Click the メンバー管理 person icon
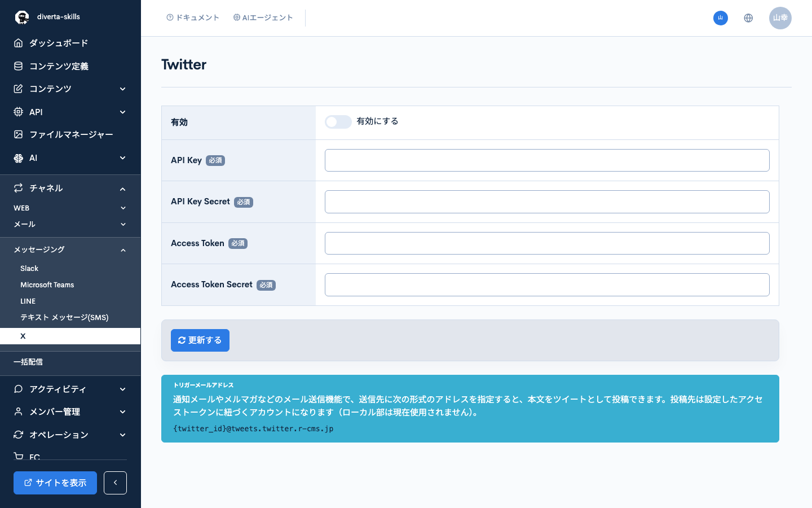The image size is (812, 508). (x=19, y=411)
